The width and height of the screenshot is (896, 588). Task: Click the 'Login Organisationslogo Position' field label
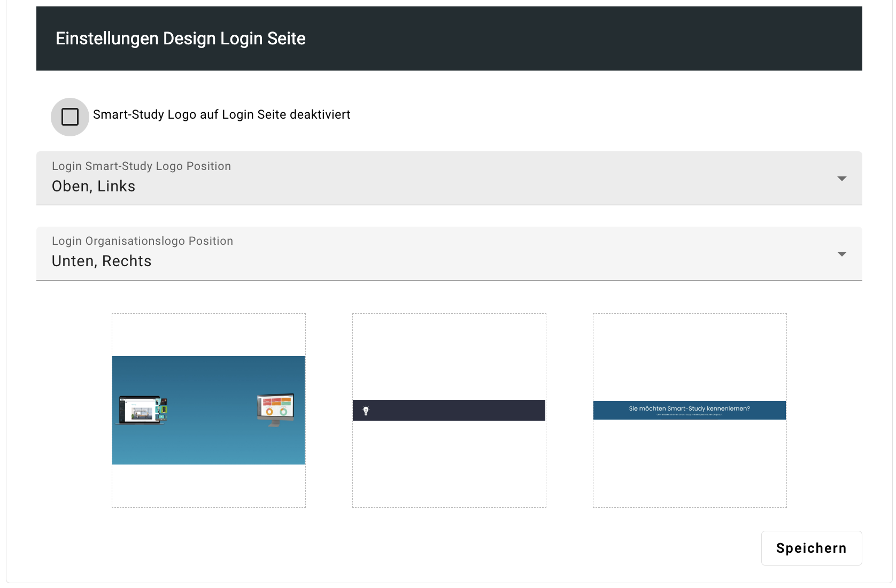(142, 241)
